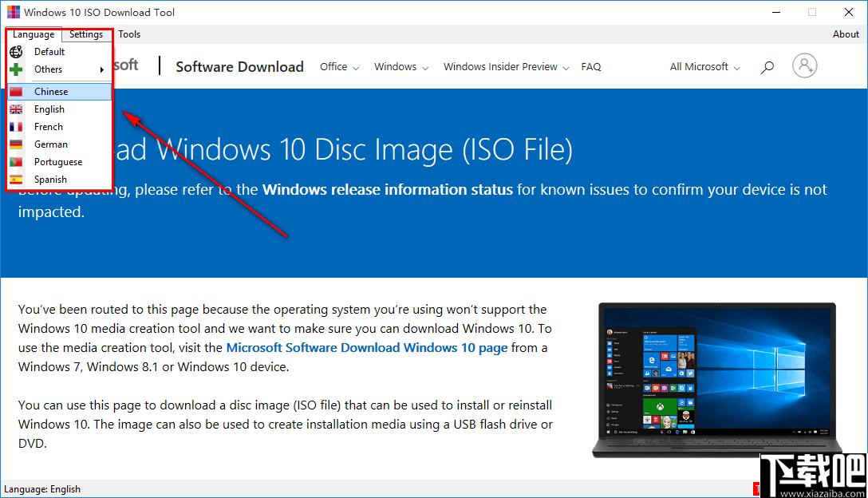Click the Software Download heading link
This screenshot has height=498, width=868.
click(239, 66)
